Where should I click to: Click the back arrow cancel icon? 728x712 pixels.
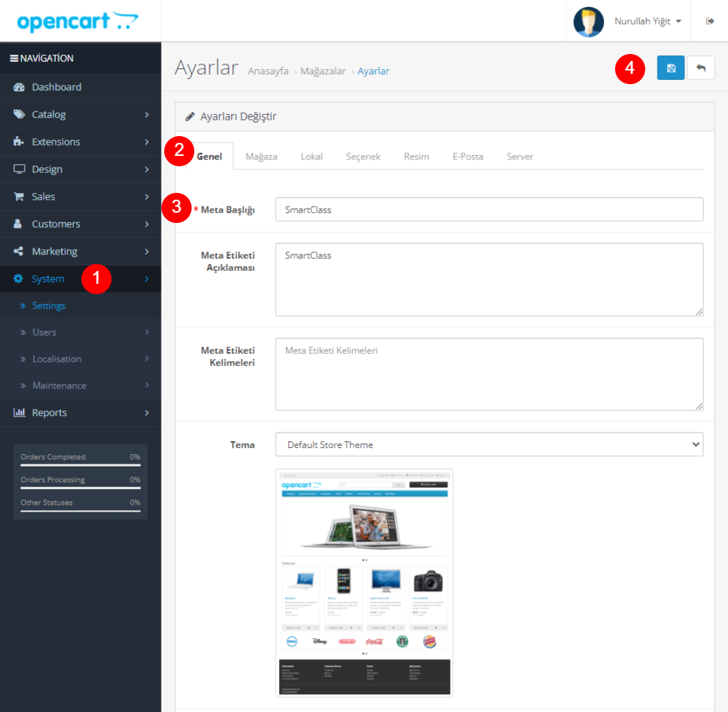tap(701, 68)
